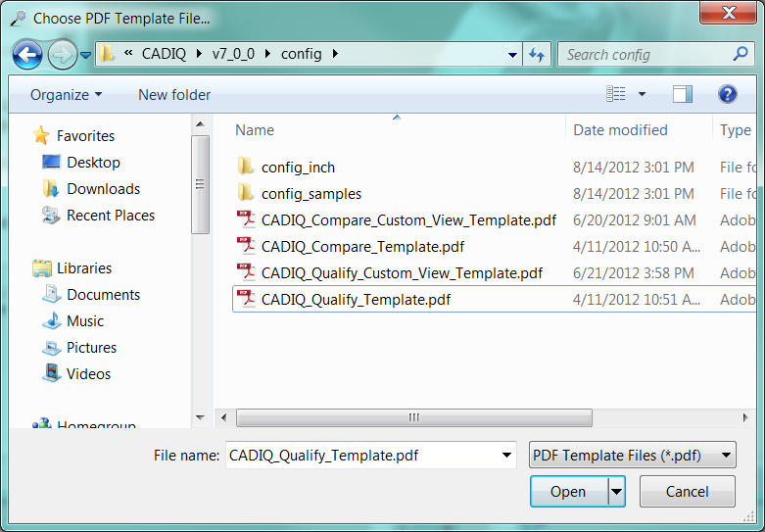Open Music library
This screenshot has height=532, width=765.
click(x=85, y=320)
